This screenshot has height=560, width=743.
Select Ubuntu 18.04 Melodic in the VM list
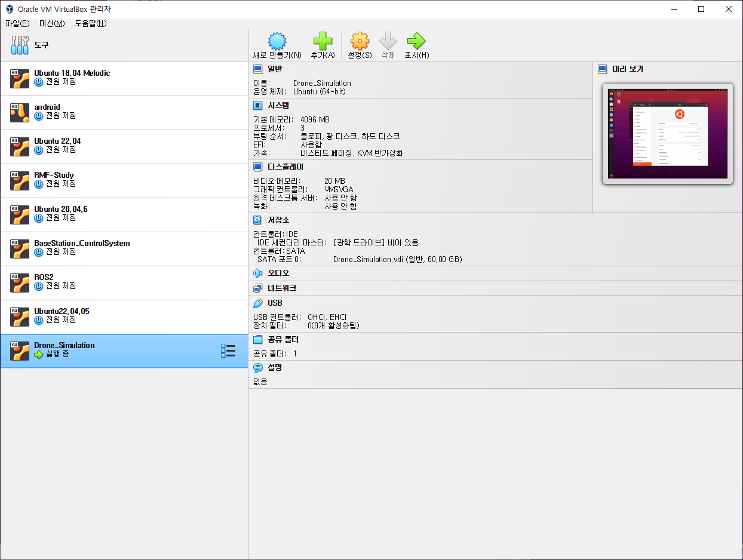pos(124,78)
